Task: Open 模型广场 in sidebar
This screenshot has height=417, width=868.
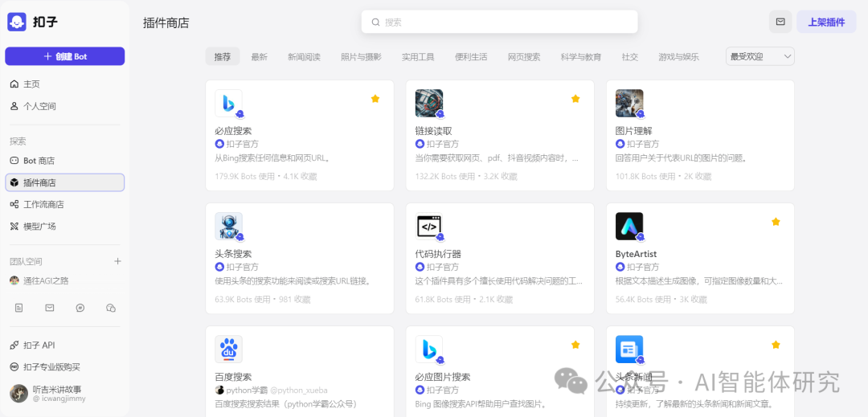Action: click(x=65, y=227)
